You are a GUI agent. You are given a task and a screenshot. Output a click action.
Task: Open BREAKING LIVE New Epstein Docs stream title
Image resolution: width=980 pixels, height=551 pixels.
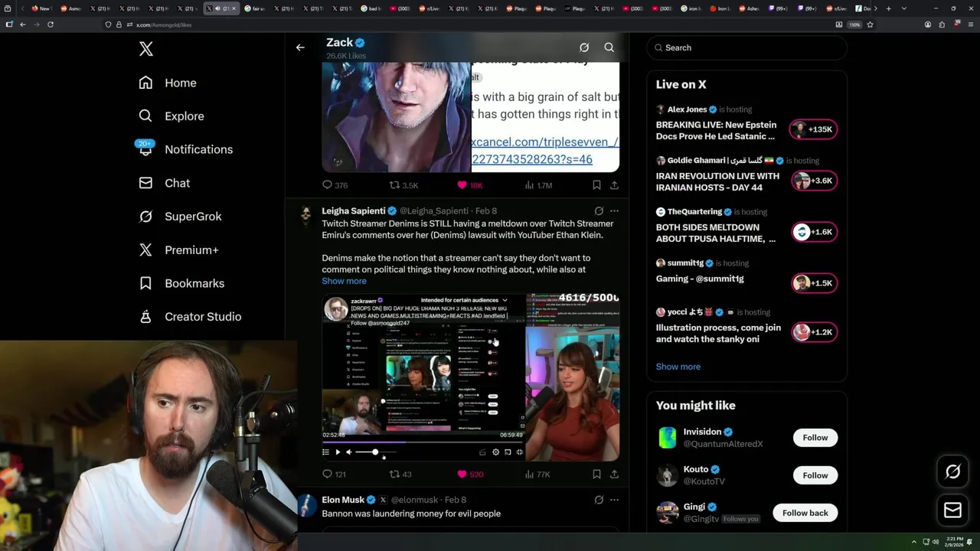click(716, 130)
